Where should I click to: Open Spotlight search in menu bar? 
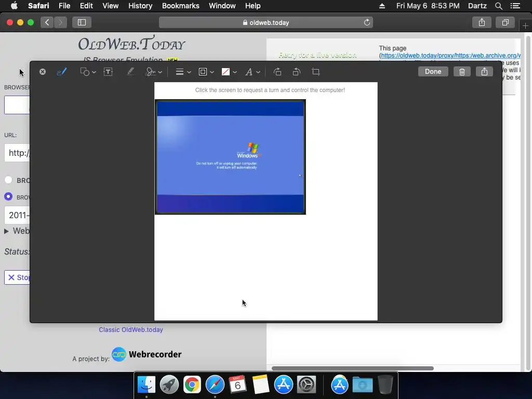coord(498,6)
